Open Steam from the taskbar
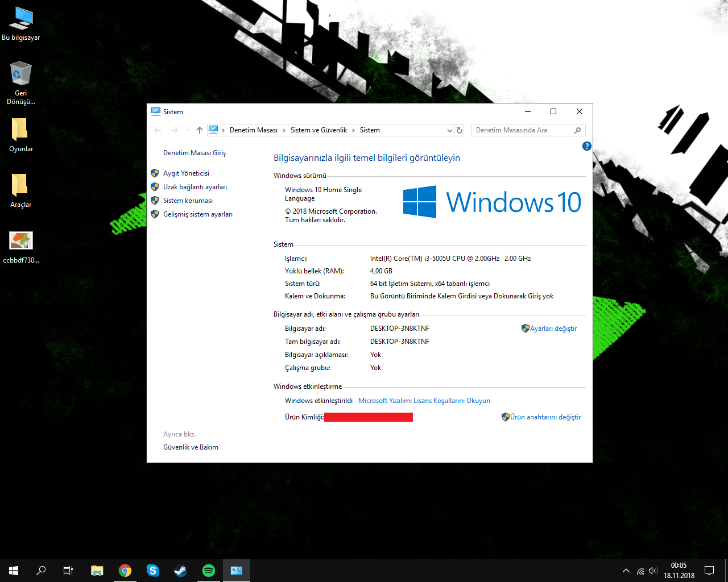 pyautogui.click(x=181, y=571)
